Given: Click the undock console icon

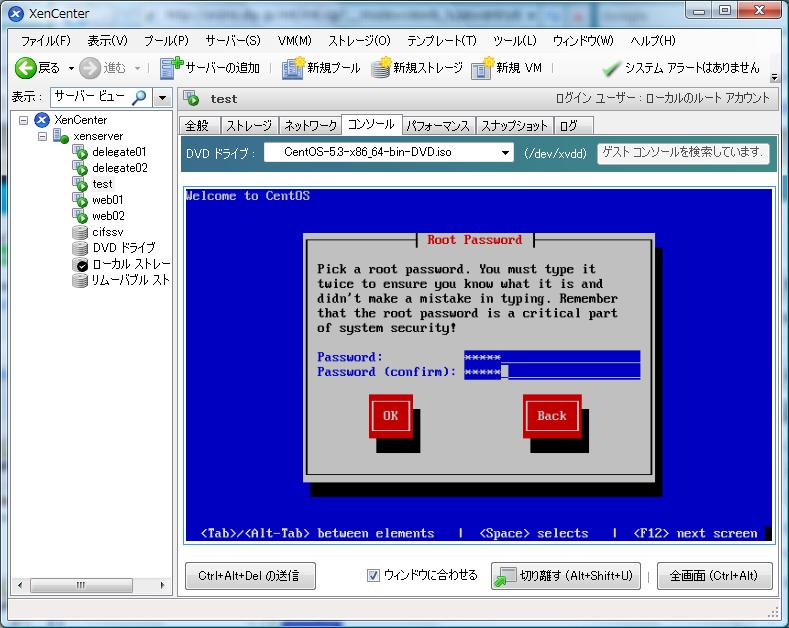Looking at the screenshot, I should pos(505,576).
